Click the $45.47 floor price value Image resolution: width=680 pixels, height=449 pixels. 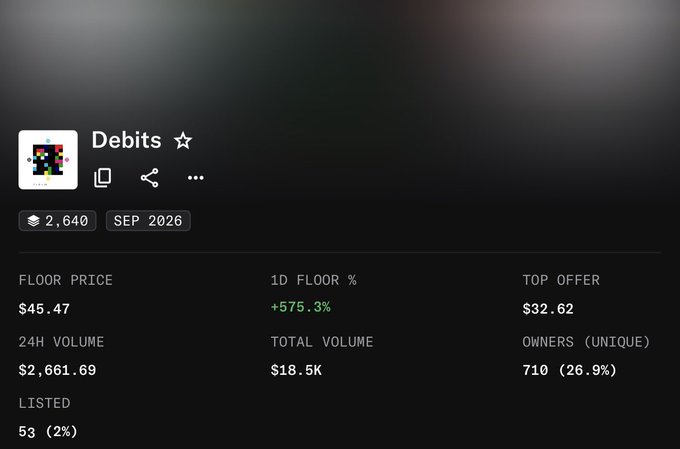pyautogui.click(x=44, y=309)
